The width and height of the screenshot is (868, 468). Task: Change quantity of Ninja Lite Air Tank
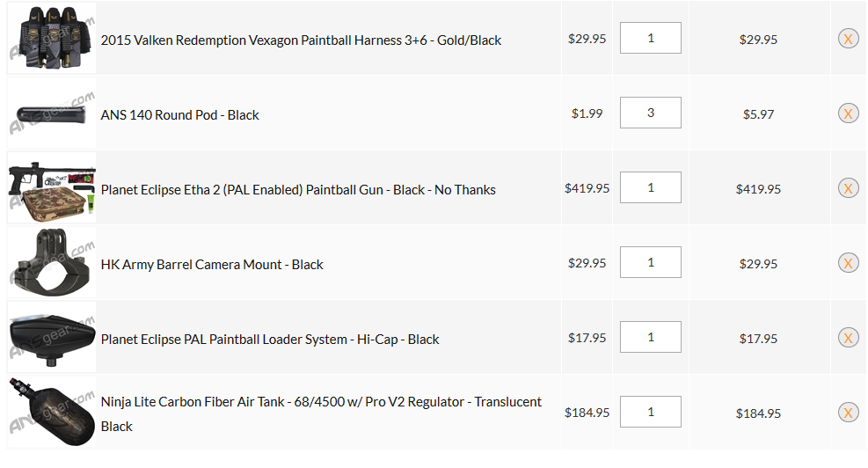click(x=650, y=413)
